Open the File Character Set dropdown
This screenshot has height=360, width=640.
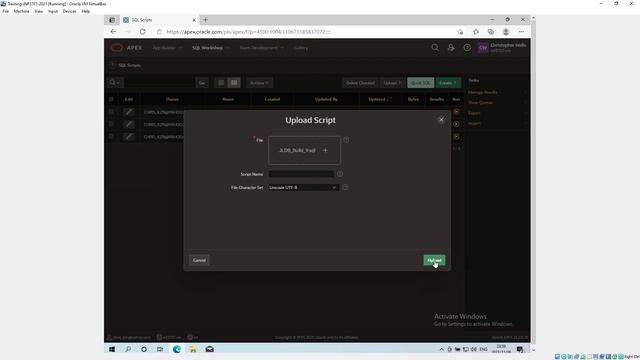click(x=303, y=187)
